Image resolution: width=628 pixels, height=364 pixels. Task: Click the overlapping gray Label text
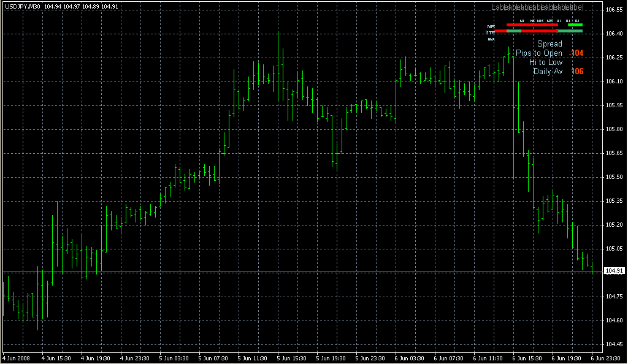pyautogui.click(x=537, y=7)
